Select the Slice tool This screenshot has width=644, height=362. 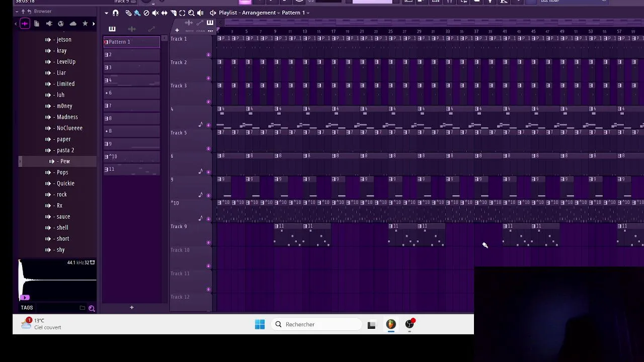pyautogui.click(x=173, y=13)
